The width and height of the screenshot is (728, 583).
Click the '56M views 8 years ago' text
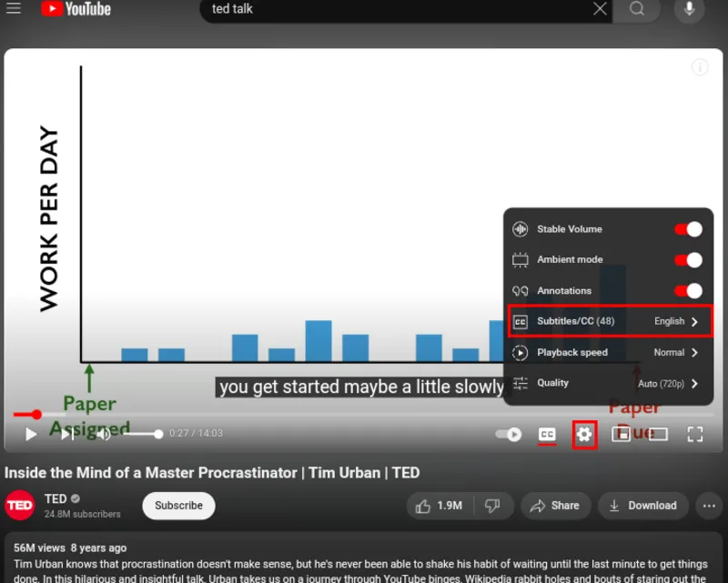(70, 548)
